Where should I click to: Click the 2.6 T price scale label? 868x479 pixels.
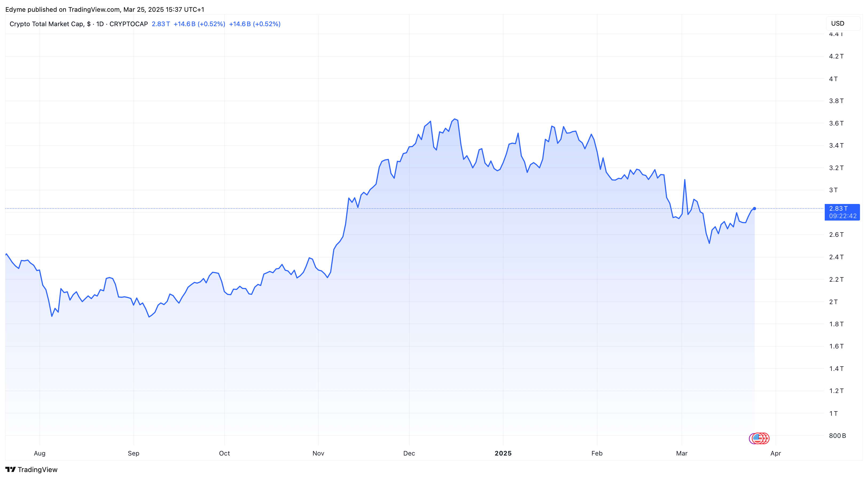click(836, 234)
